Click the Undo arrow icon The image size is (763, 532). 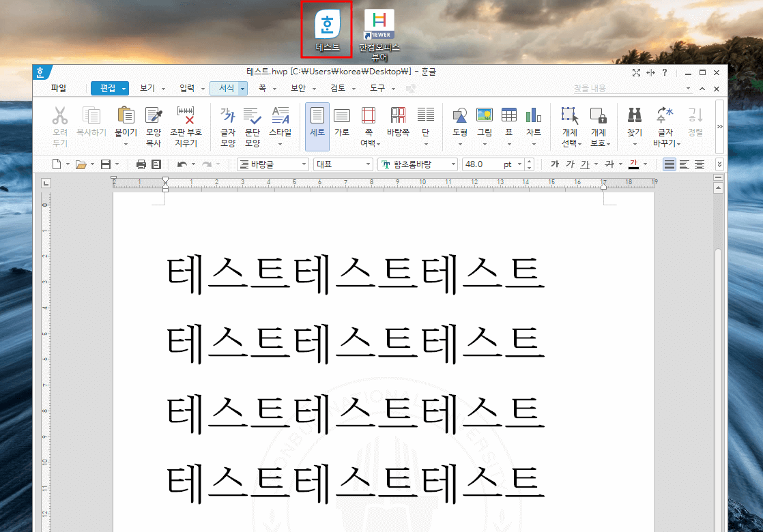pos(182,164)
